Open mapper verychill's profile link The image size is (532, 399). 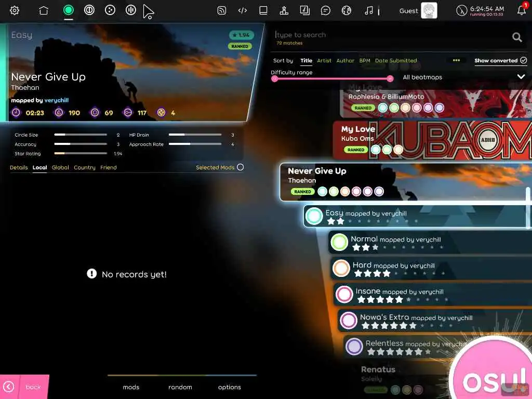click(x=56, y=100)
